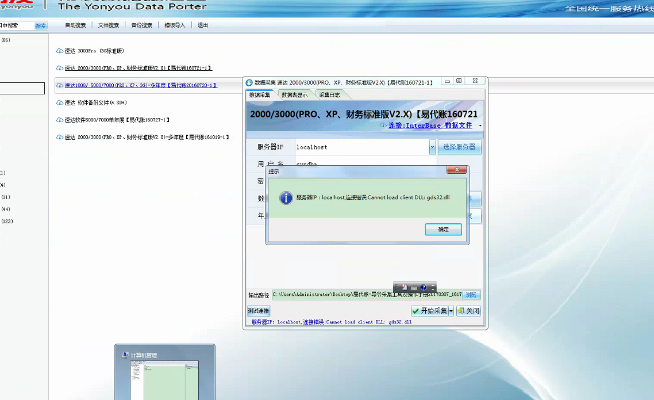Click the 测试连接 button
The height and width of the screenshot is (400, 654).
click(x=259, y=311)
